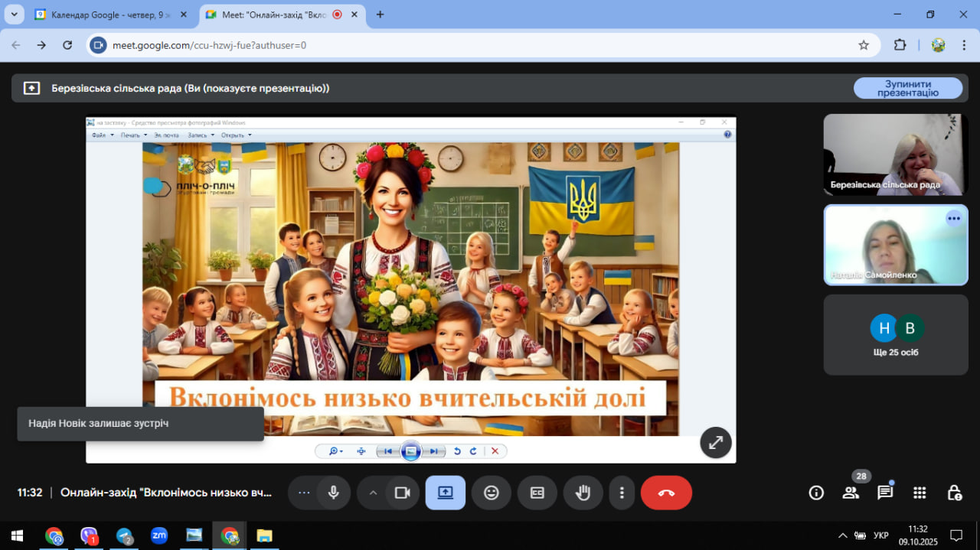Toggle closed captions
The height and width of the screenshot is (550, 980).
(537, 493)
